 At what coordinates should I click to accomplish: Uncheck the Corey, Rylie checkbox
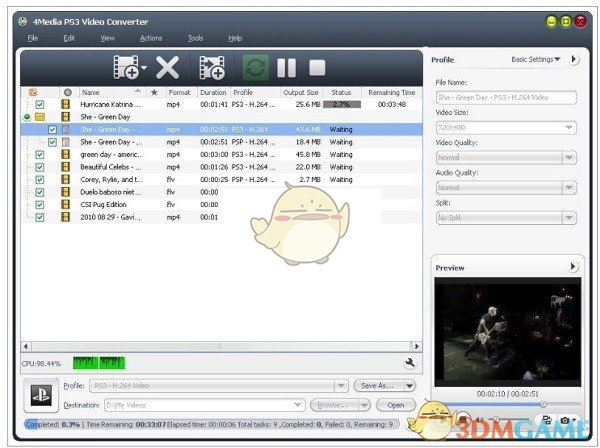tap(40, 179)
